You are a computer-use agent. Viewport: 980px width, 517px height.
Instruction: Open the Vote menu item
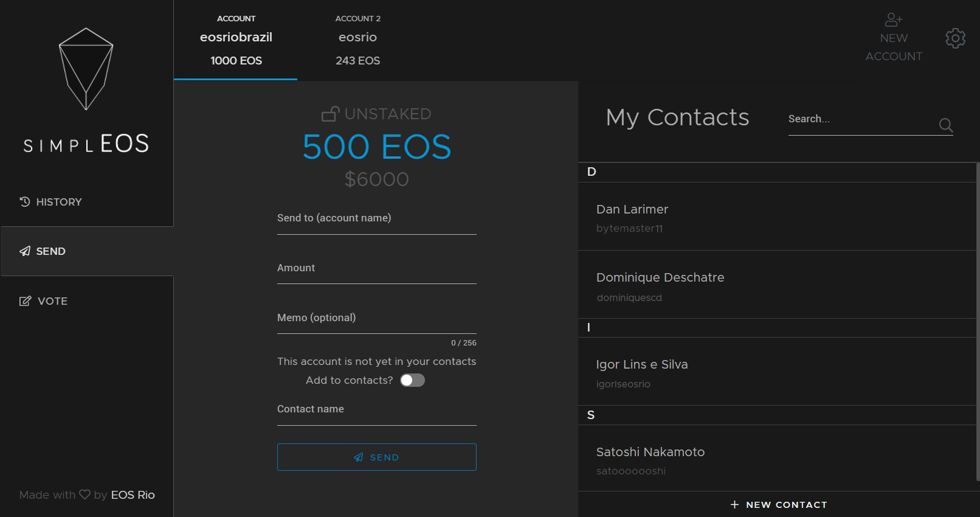point(87,301)
